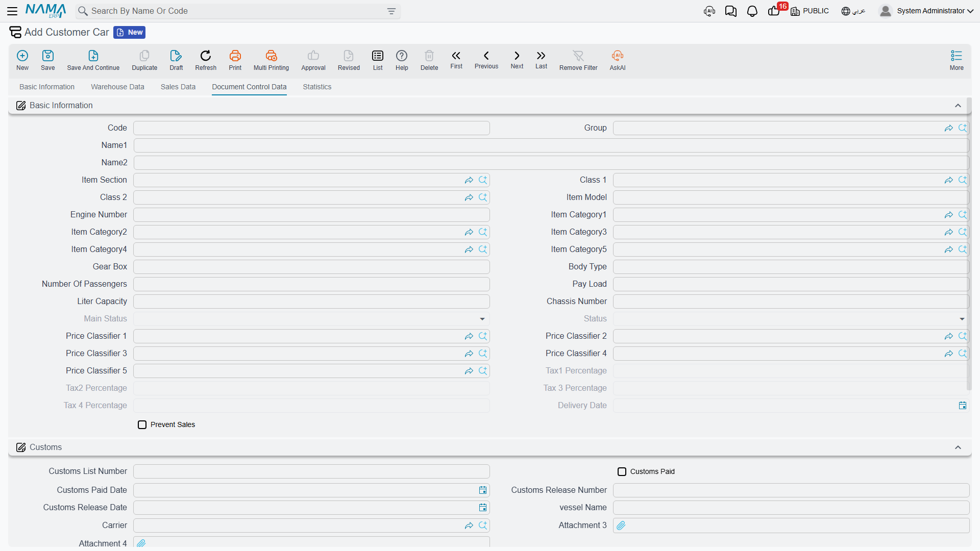This screenshot has height=551, width=980.
Task: Open linked record arrow for Group field
Action: [949, 128]
